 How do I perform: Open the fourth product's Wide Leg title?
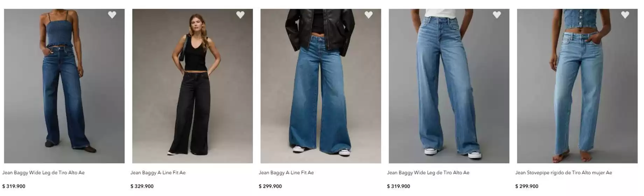point(428,173)
